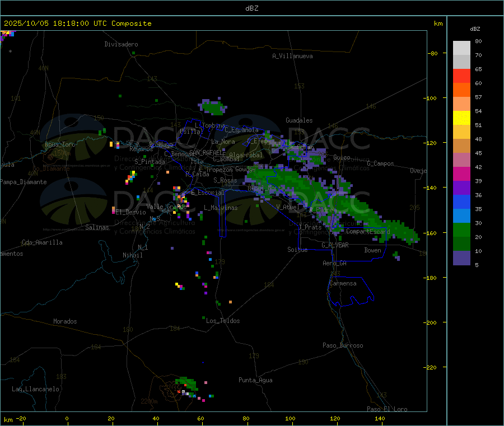Click the G_ALVEAR city label
The image size is (504, 426).
click(335, 245)
